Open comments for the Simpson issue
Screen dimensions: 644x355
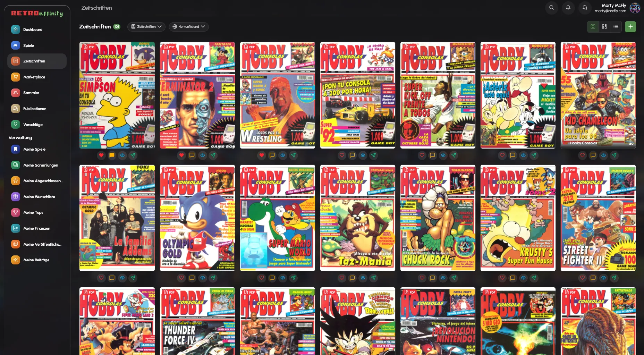112,155
